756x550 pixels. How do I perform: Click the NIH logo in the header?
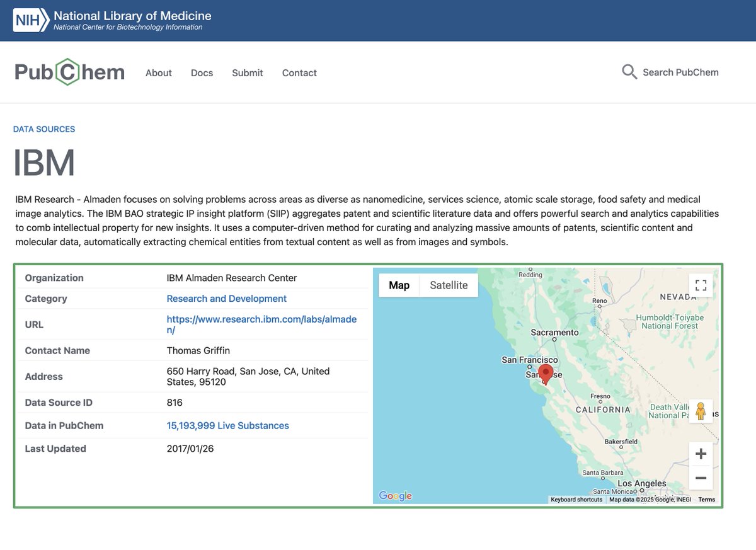[31, 21]
